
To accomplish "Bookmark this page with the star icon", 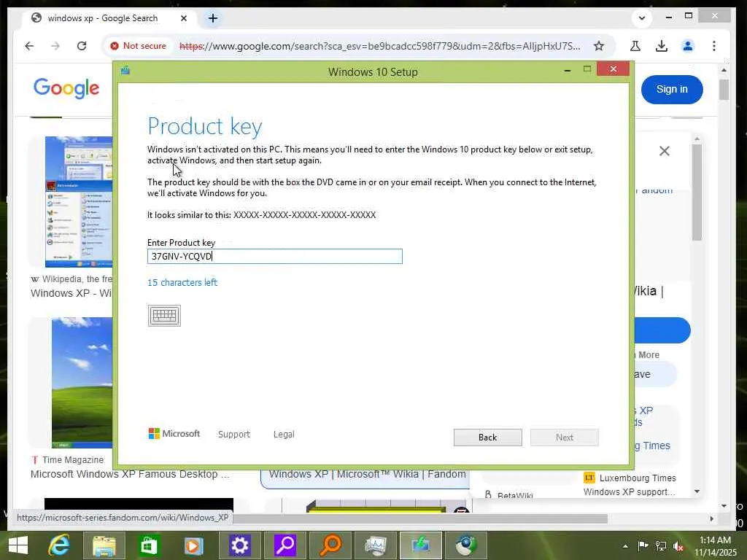I will (x=599, y=46).
